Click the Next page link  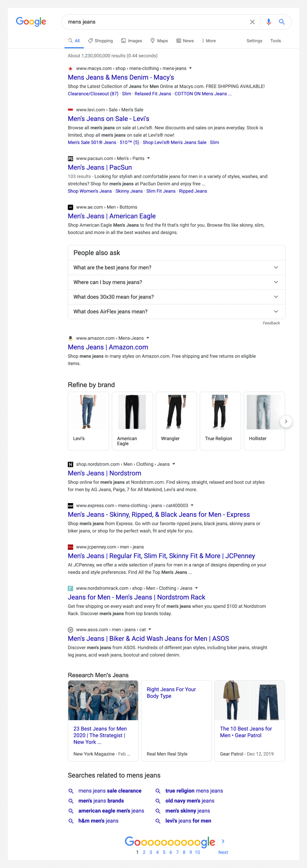(x=223, y=852)
